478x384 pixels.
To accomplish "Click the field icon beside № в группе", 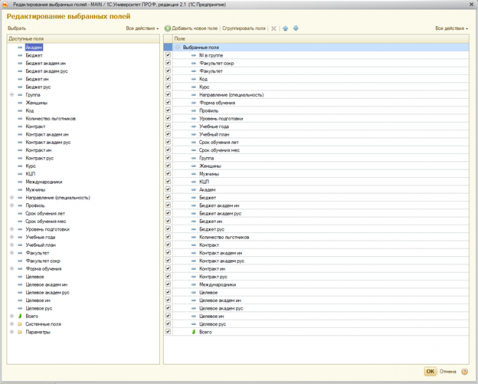I will [x=194, y=55].
